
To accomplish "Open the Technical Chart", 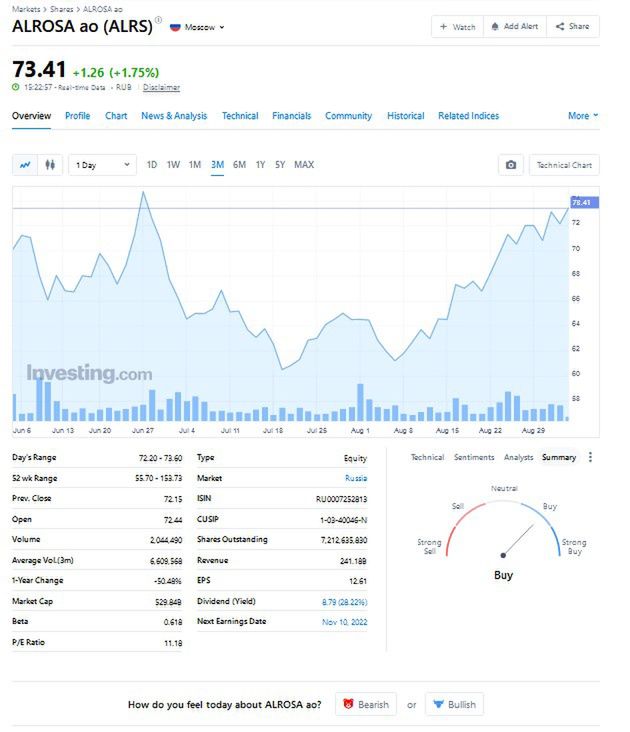I will [x=564, y=165].
